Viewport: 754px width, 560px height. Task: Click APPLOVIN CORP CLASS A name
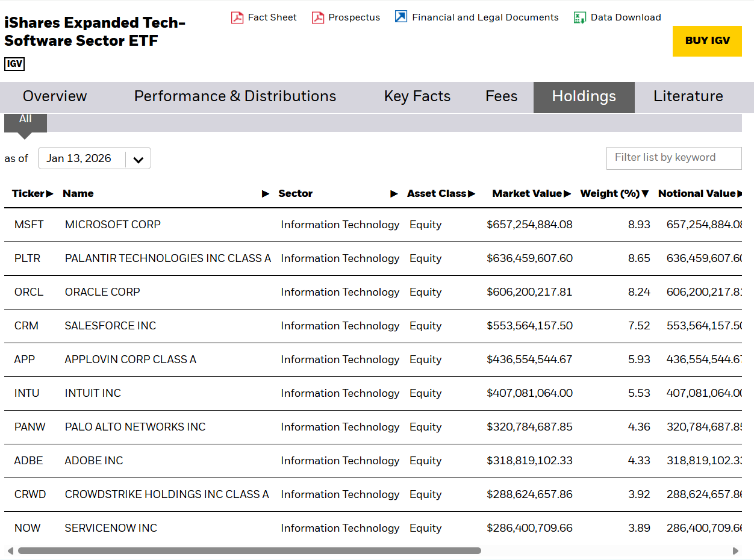131,359
